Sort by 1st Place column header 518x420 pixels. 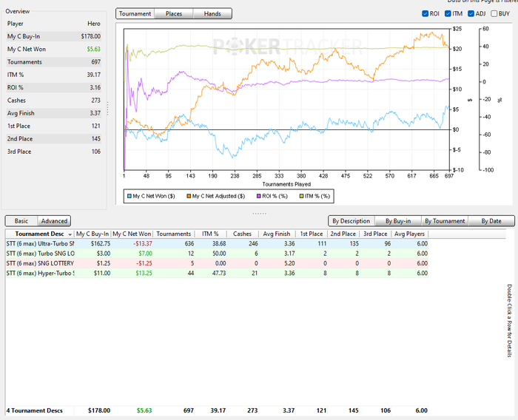pos(312,234)
